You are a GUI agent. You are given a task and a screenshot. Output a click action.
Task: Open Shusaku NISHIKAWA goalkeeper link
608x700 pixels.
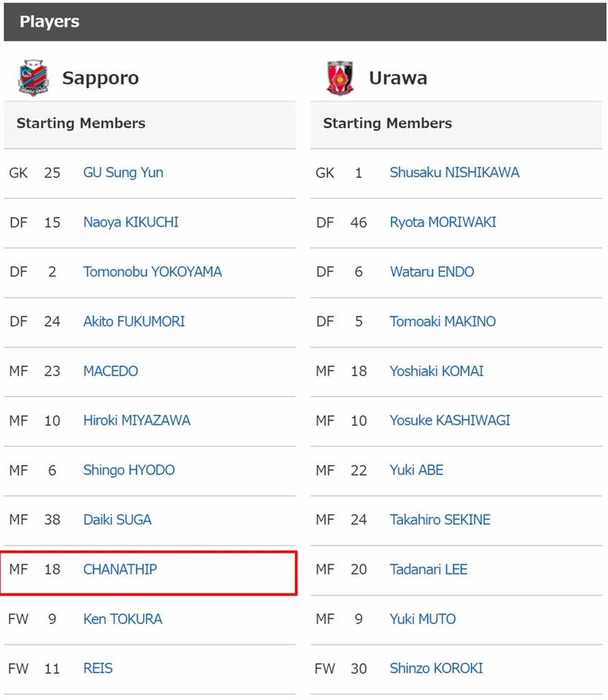coord(454,173)
